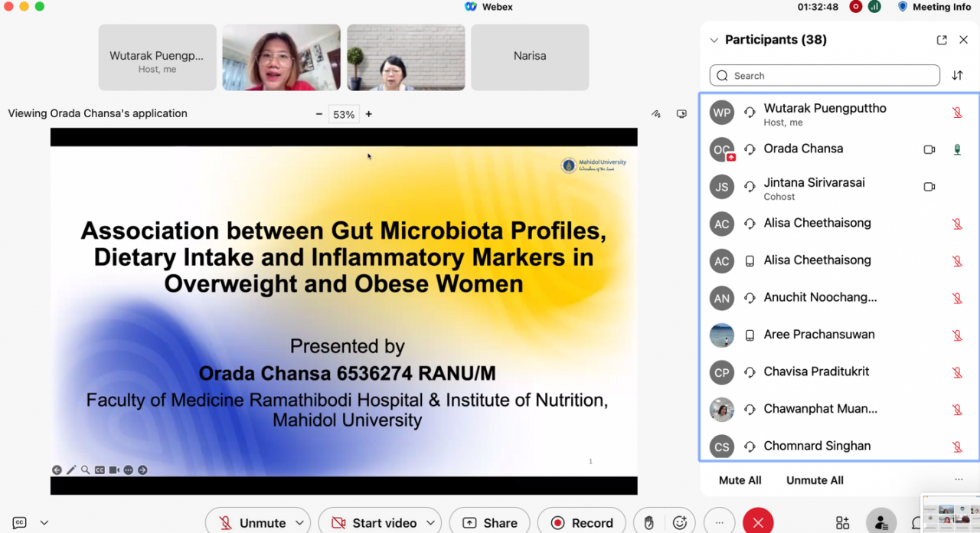Image resolution: width=980 pixels, height=533 pixels.
Task: Toggle Unmute microphone button
Action: click(x=253, y=523)
